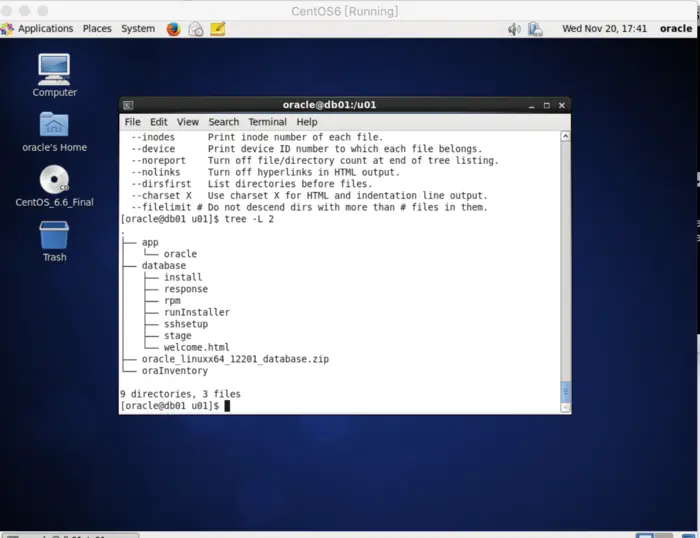Open the terminal Help menu
This screenshot has height=538, width=700.
[x=307, y=122]
